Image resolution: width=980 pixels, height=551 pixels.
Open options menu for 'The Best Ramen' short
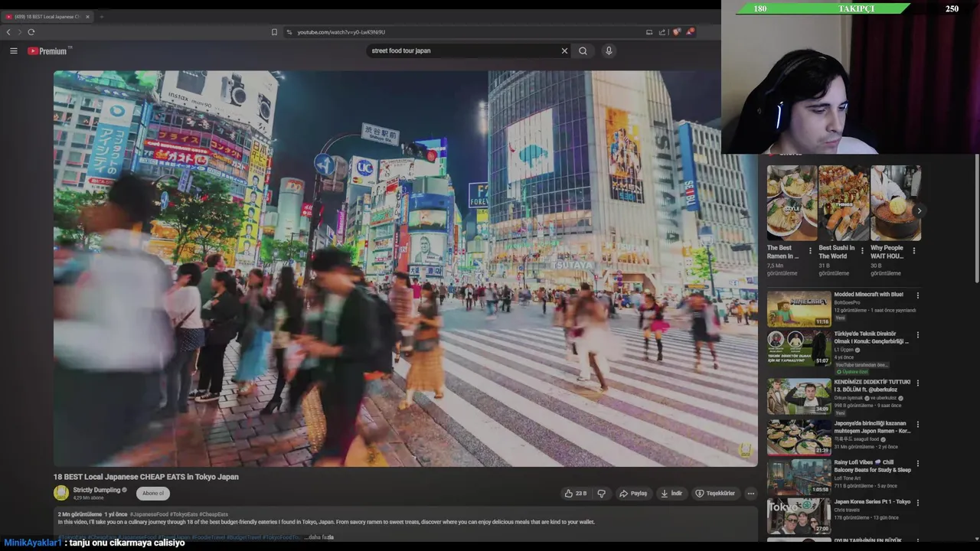810,251
